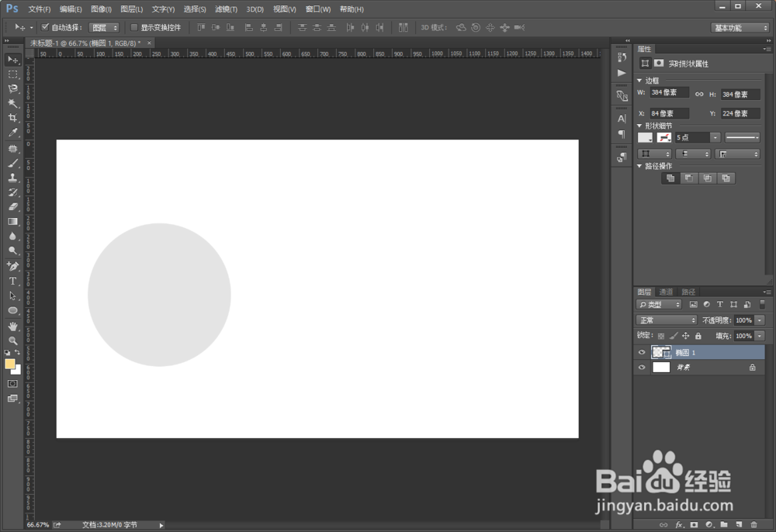This screenshot has width=776, height=532.
Task: Open the Character panel icon
Action: (622, 119)
